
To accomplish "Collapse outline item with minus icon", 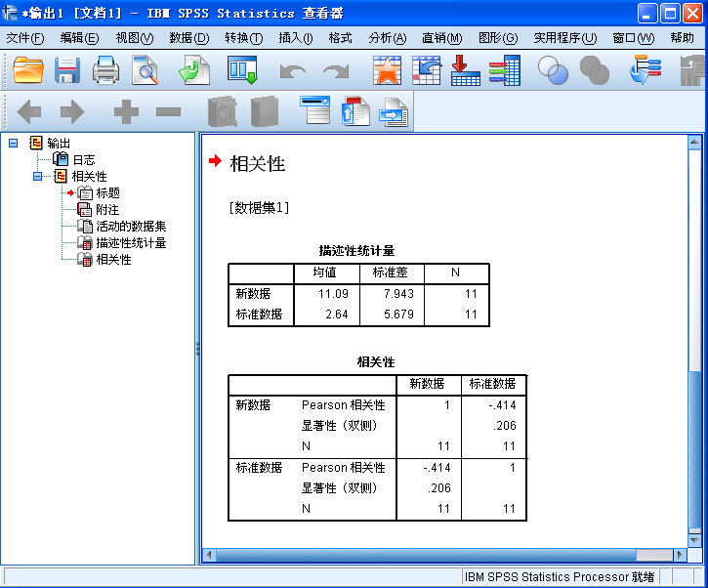I will [x=168, y=111].
